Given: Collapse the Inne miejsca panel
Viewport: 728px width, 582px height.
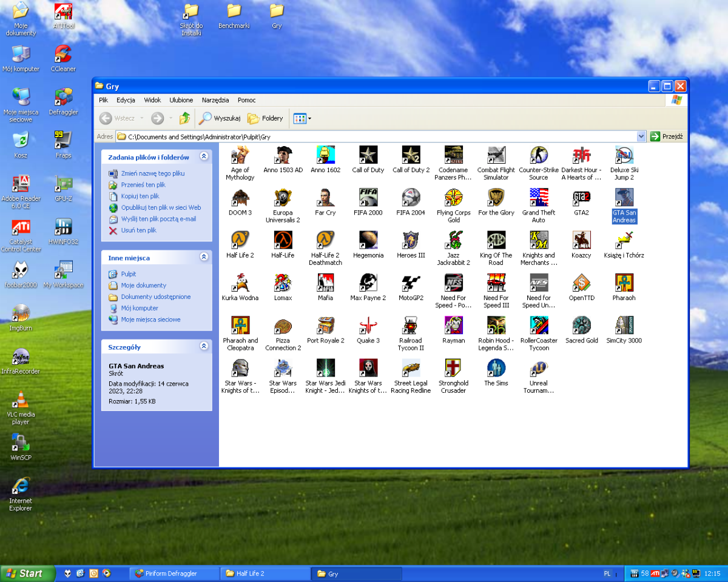Looking at the screenshot, I should [x=204, y=258].
